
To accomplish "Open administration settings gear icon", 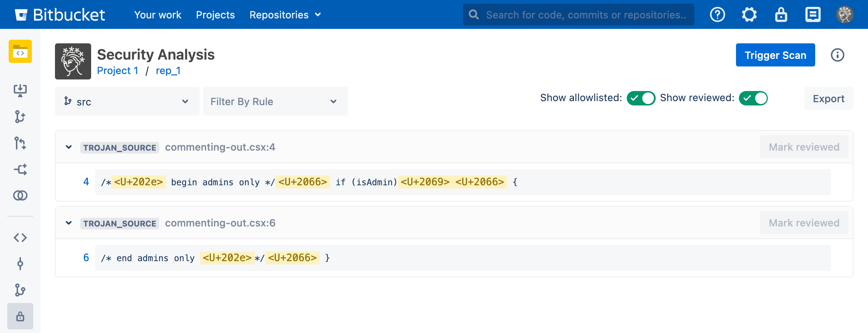I will pyautogui.click(x=749, y=15).
